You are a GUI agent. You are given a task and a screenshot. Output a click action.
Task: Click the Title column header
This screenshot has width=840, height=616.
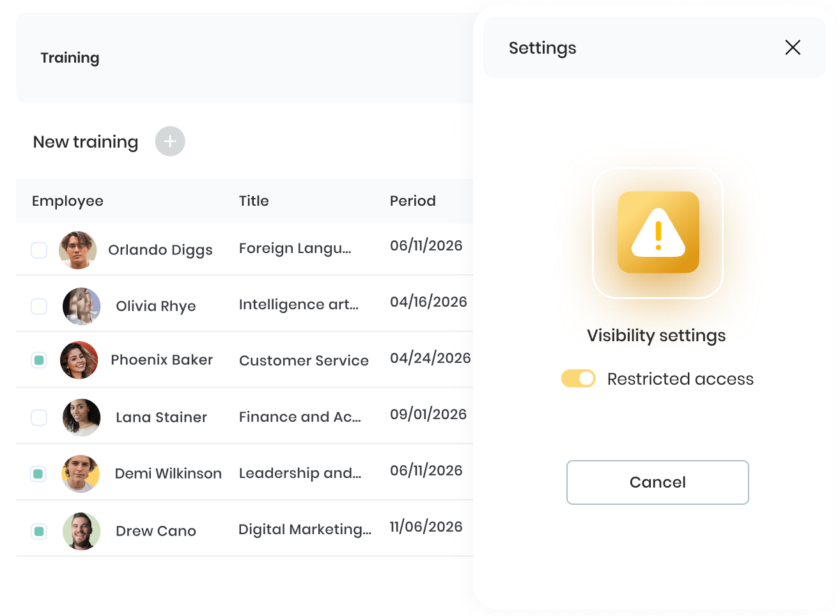(254, 201)
